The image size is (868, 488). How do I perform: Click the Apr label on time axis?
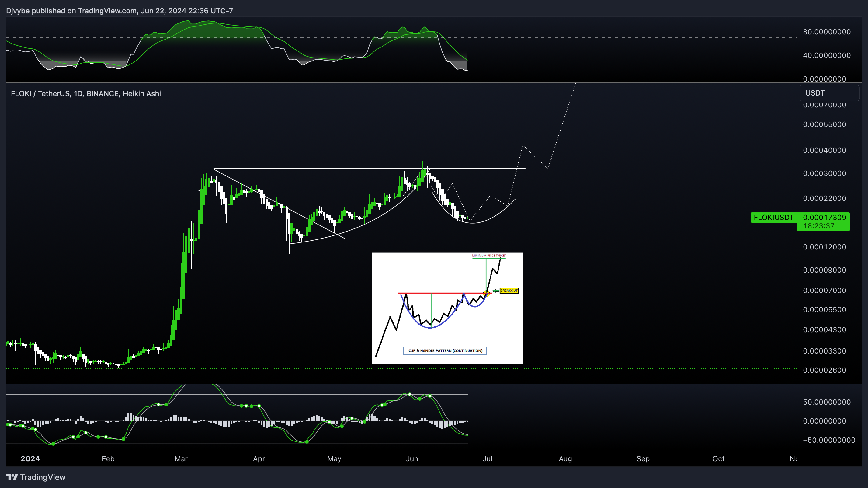259,459
